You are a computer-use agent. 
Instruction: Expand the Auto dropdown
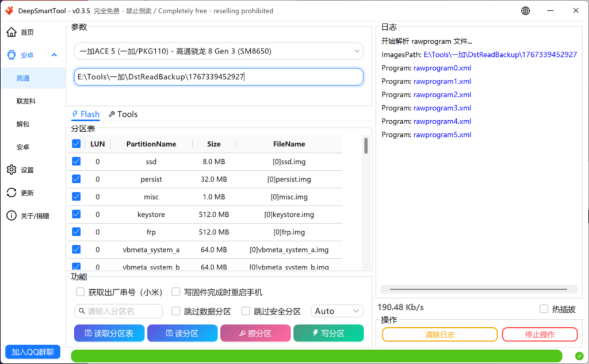click(x=337, y=311)
